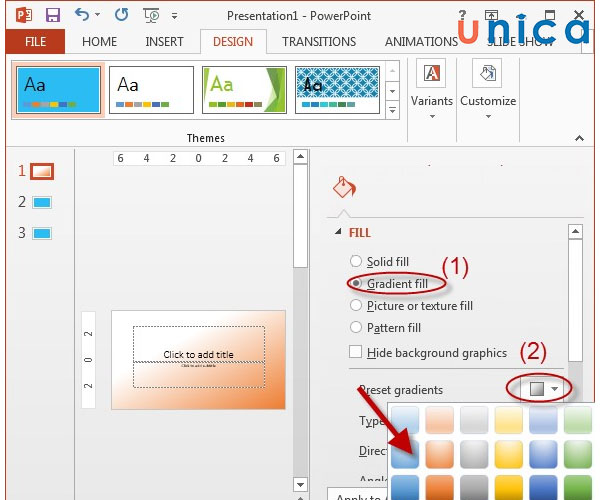The height and width of the screenshot is (500, 600).
Task: Collapse the FILL section triangle
Action: tap(338, 232)
